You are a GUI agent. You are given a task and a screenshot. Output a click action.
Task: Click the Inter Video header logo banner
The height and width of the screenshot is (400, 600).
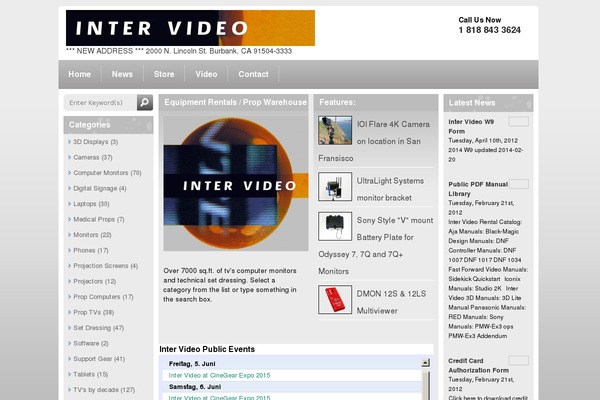coord(190,28)
